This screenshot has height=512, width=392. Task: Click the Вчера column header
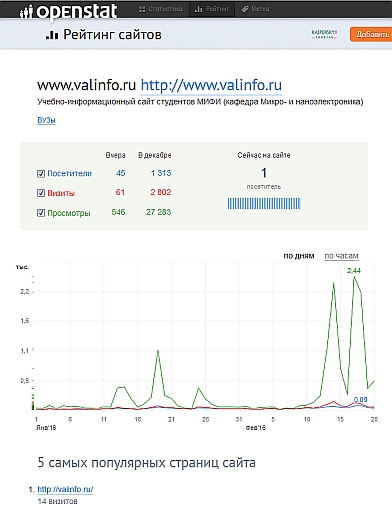click(x=115, y=155)
